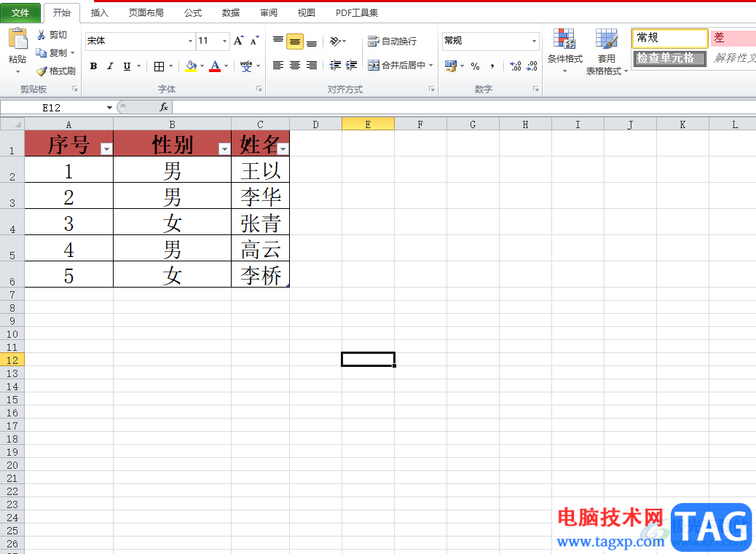Align text to top of cell
Viewport: 756px width, 554px height.
[278, 41]
